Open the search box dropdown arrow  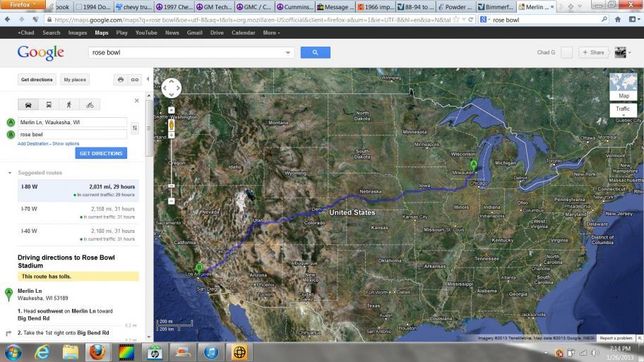point(288,52)
